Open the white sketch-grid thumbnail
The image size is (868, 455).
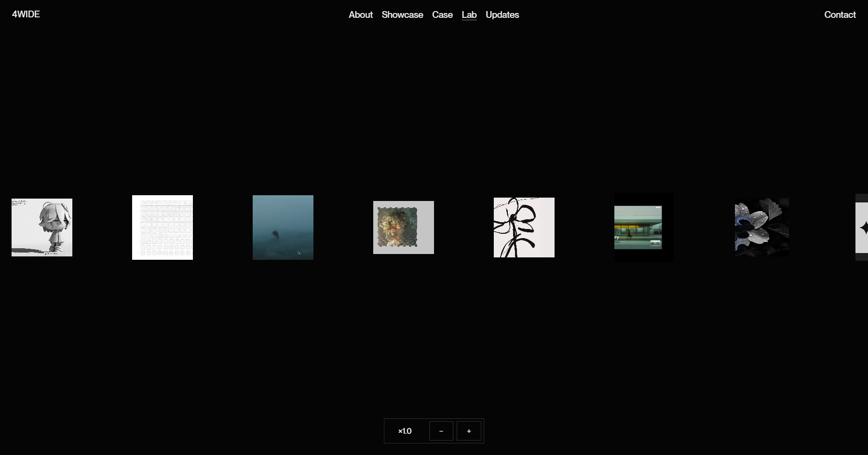(x=162, y=227)
